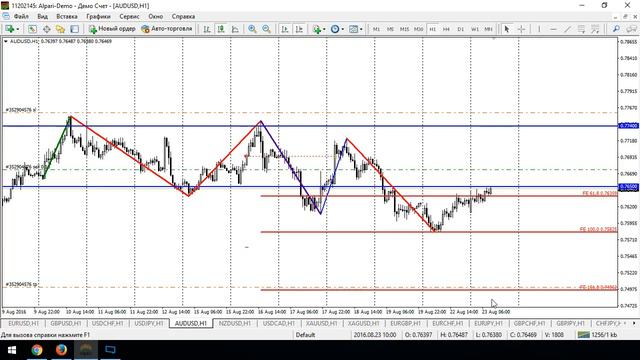Switch to the NZDUSD,H1 chart tab
640x360 pixels.
click(x=235, y=323)
